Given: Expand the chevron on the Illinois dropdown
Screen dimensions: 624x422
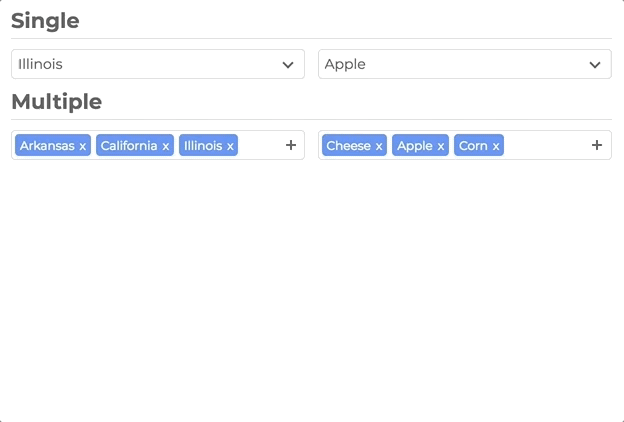Looking at the screenshot, I should pos(288,64).
